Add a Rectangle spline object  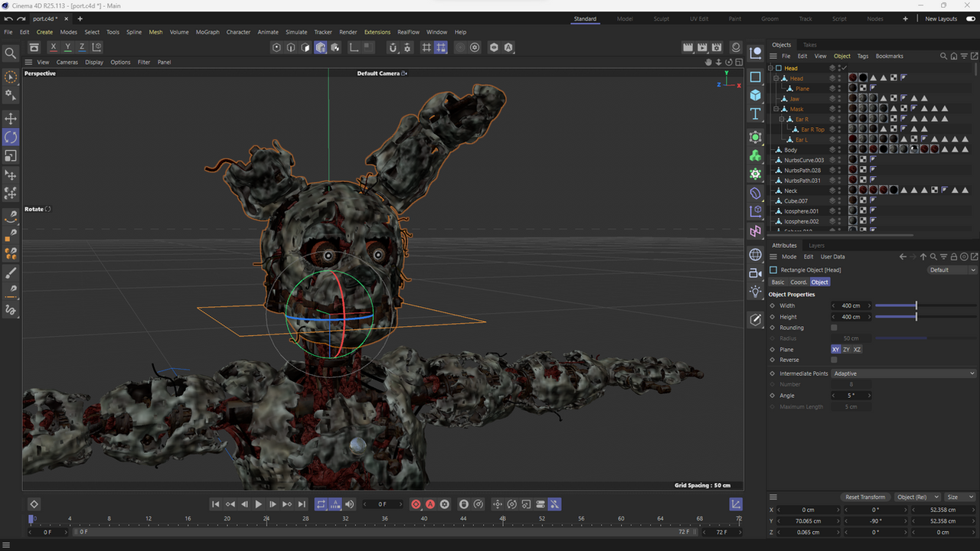tap(756, 77)
